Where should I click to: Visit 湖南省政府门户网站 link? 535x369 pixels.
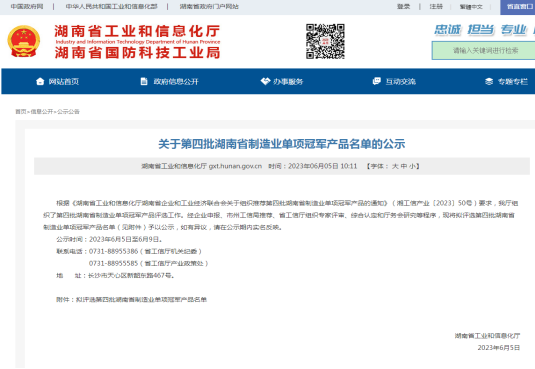209,6
